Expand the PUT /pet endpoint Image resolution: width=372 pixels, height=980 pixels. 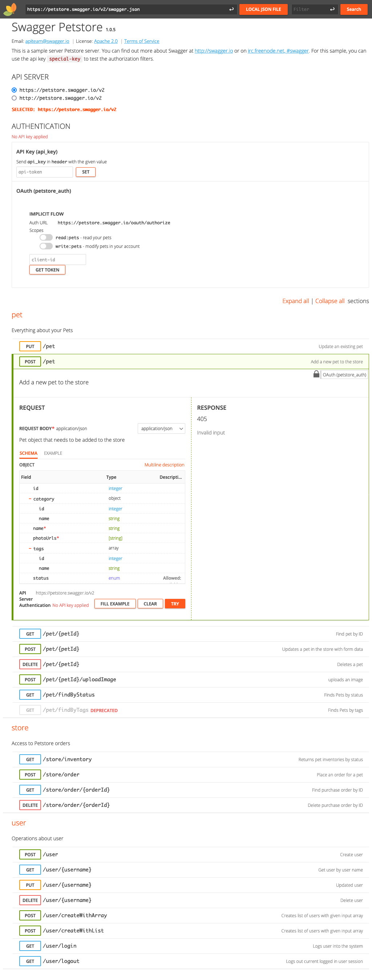[x=190, y=346]
